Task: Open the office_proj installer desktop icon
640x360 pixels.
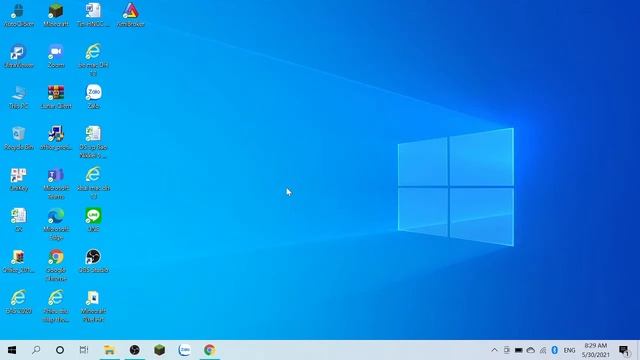Action: click(x=56, y=138)
